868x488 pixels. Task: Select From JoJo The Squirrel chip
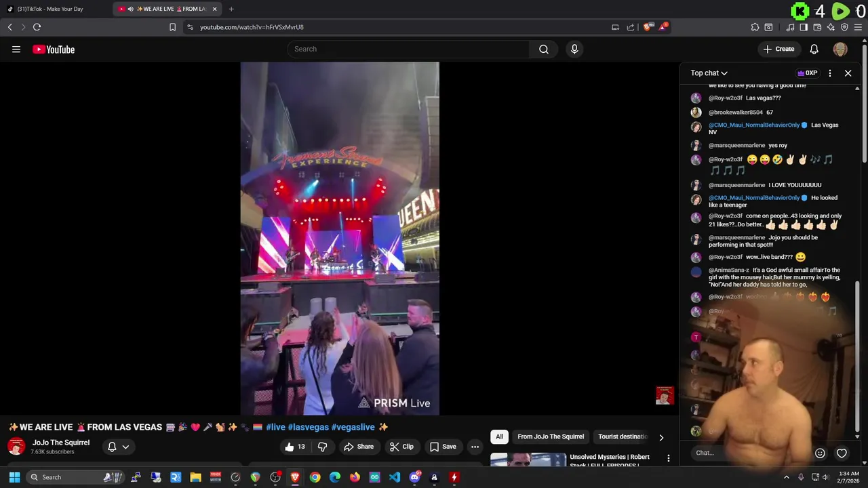[x=551, y=436]
